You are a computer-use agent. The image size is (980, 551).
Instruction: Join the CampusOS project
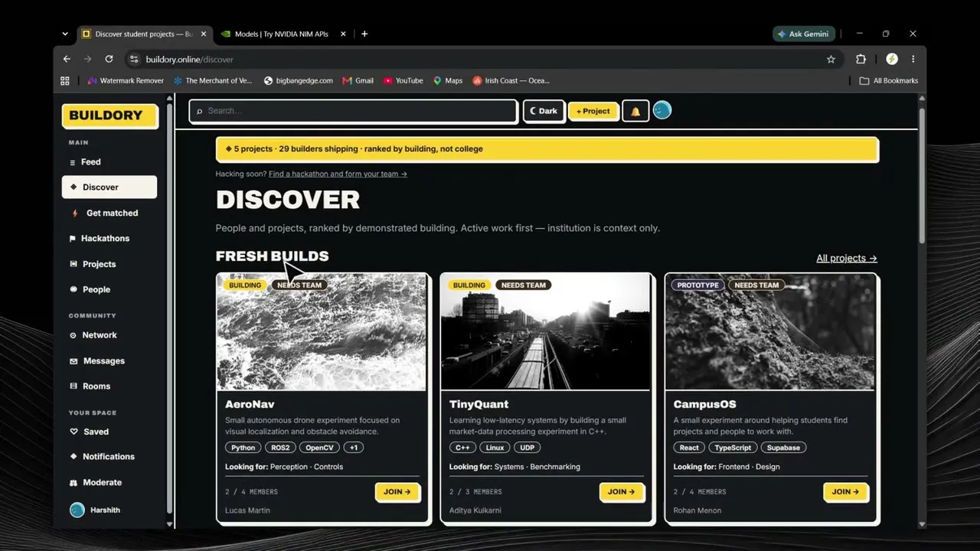coord(846,492)
